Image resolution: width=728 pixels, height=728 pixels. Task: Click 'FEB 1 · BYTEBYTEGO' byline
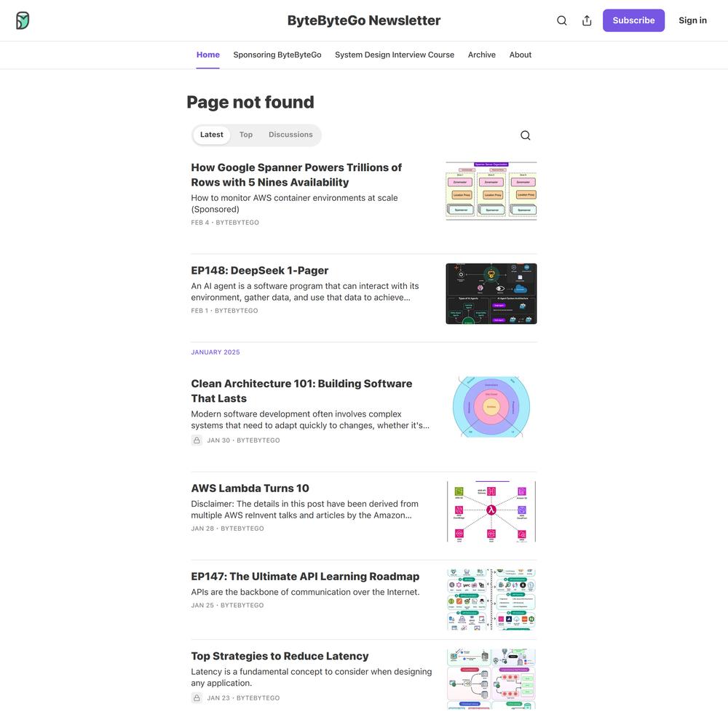coord(224,311)
